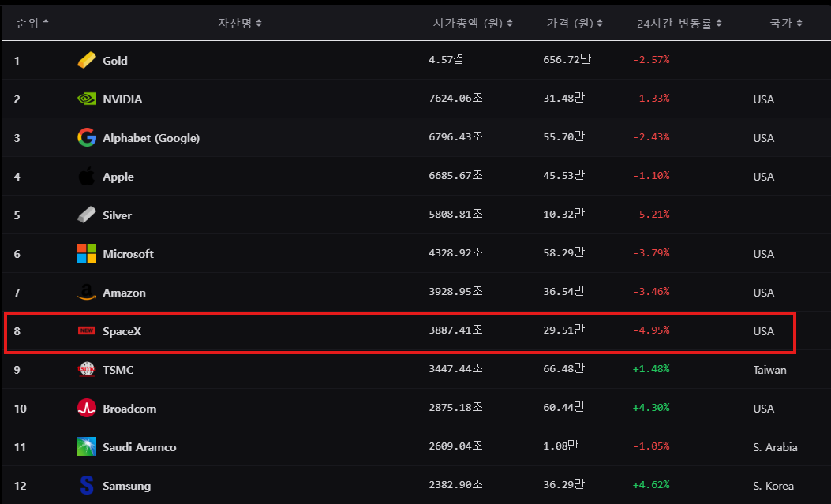
Task: Click the Amazon logo icon
Action: pyautogui.click(x=86, y=293)
